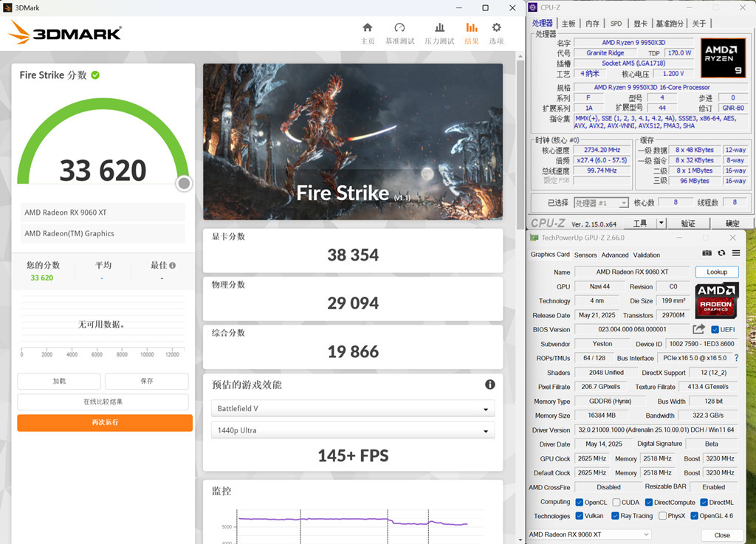756x544 pixels.
Task: Click the Fire Strike preview image
Action: coord(353,141)
